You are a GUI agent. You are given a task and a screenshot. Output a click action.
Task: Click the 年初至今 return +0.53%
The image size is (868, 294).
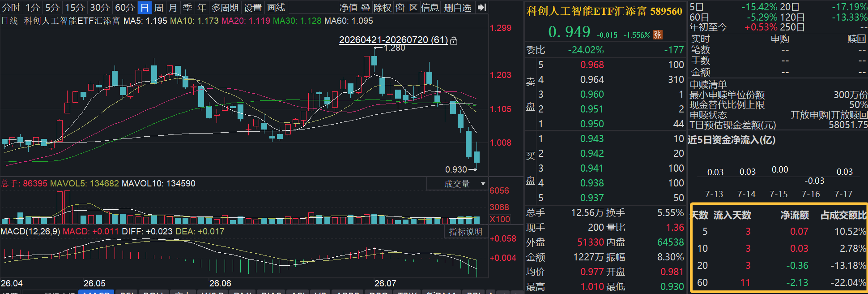pyautogui.click(x=761, y=27)
